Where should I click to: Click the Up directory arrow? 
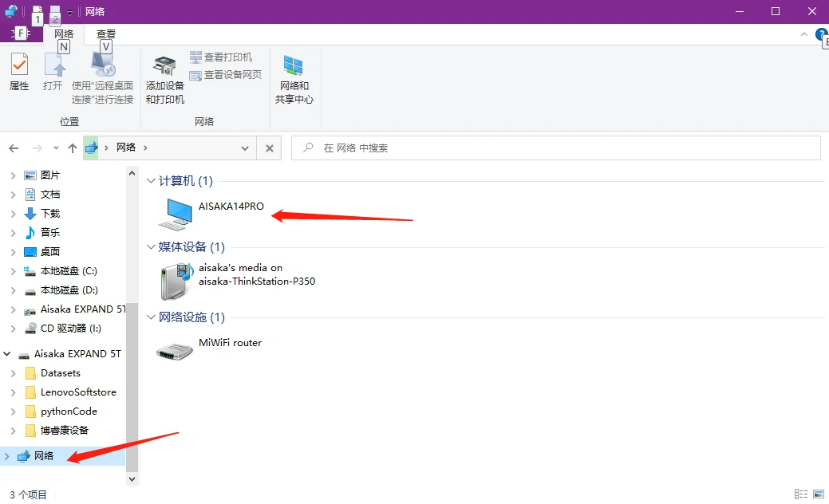73,148
